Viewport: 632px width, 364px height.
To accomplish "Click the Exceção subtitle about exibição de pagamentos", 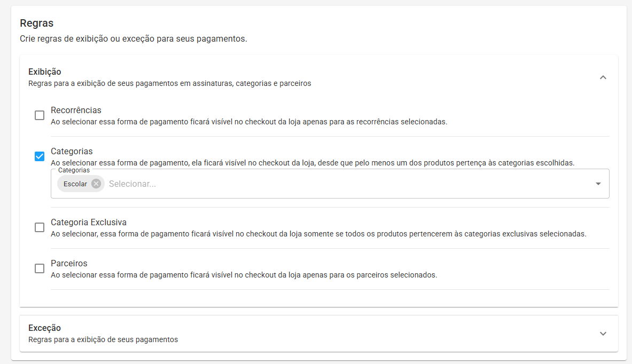I will [x=103, y=339].
